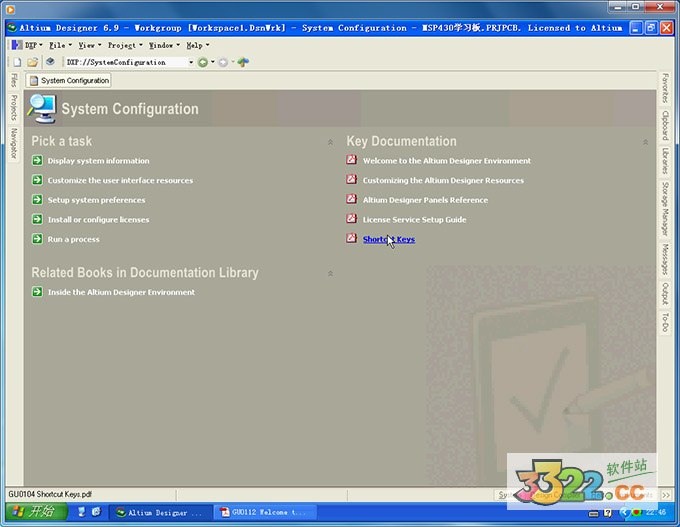Switch to GU0112 Welcome PDF taskbar button

[x=265, y=512]
